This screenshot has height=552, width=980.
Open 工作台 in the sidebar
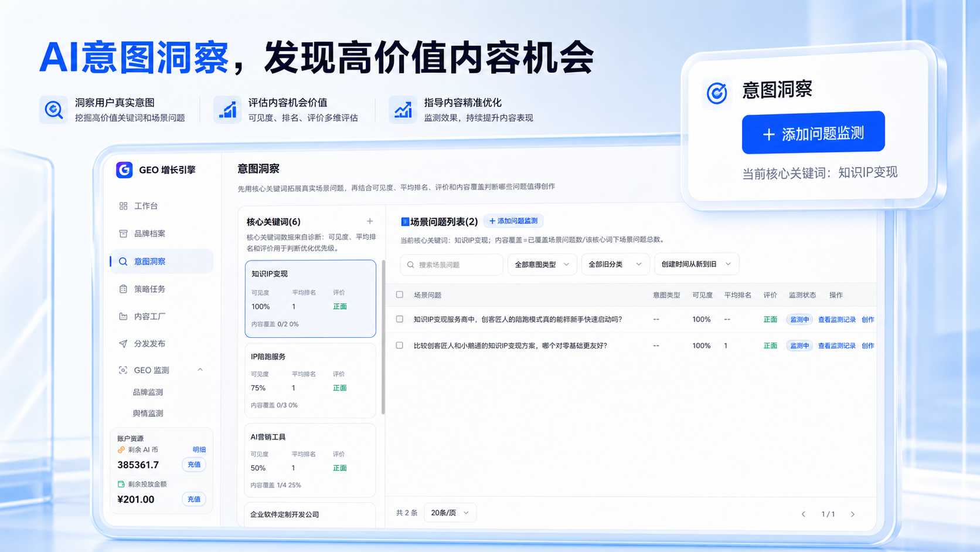[162, 206]
